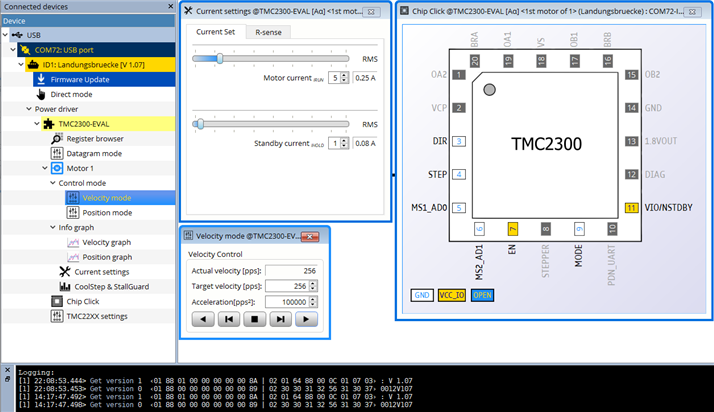The height and width of the screenshot is (412, 714).
Task: Collapse the Motor 1 tree node
Action: point(43,168)
